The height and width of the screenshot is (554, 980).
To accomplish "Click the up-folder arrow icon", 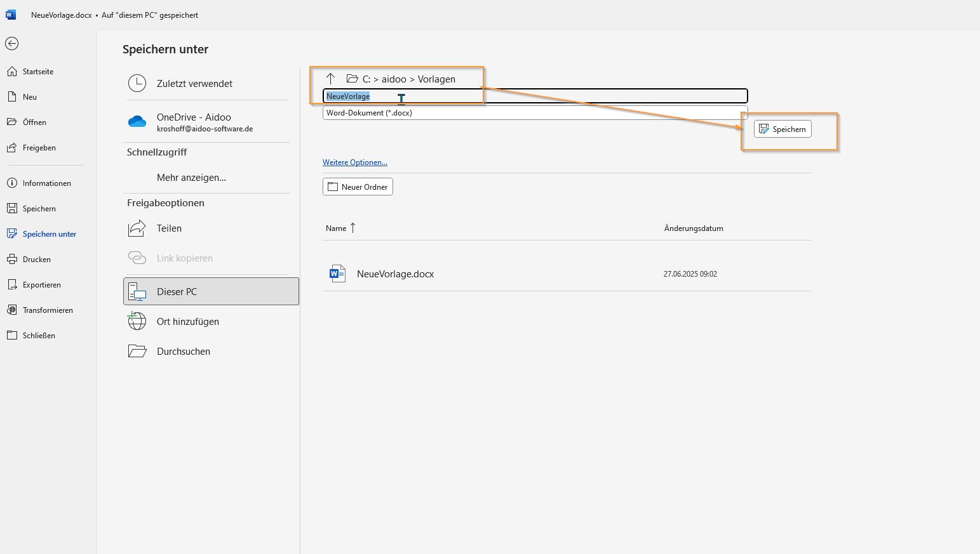I will [x=330, y=79].
